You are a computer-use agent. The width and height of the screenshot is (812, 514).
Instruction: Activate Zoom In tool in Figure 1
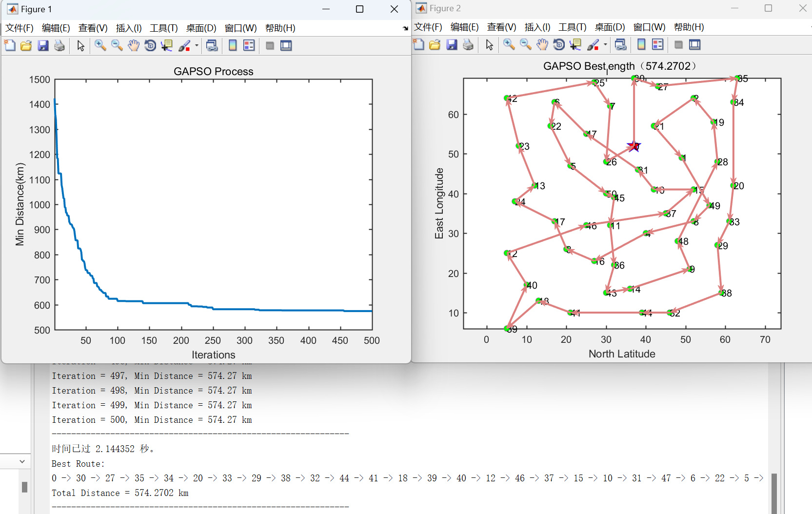(100, 46)
